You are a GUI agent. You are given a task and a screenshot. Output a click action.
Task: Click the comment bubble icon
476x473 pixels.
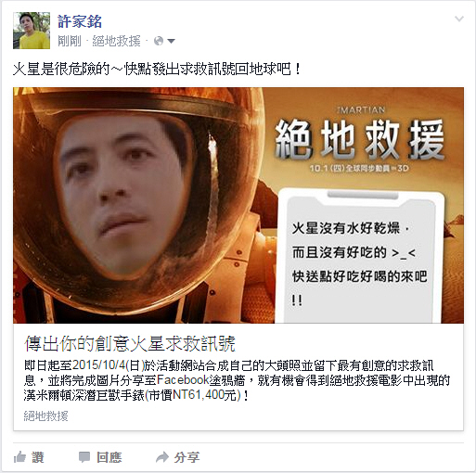point(84,457)
